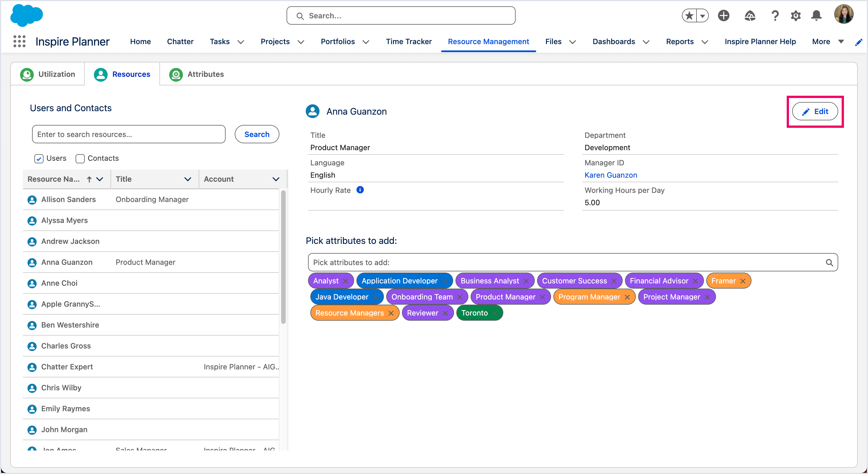Remove the Toronto attribute pill
This screenshot has height=474, width=868.
click(495, 313)
